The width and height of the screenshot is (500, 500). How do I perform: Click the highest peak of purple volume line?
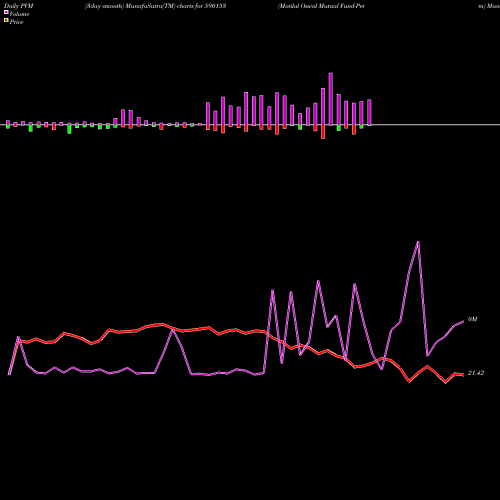pos(418,242)
